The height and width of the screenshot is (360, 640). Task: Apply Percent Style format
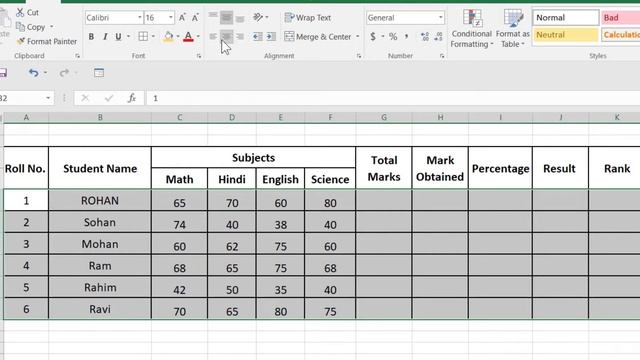coord(393,37)
